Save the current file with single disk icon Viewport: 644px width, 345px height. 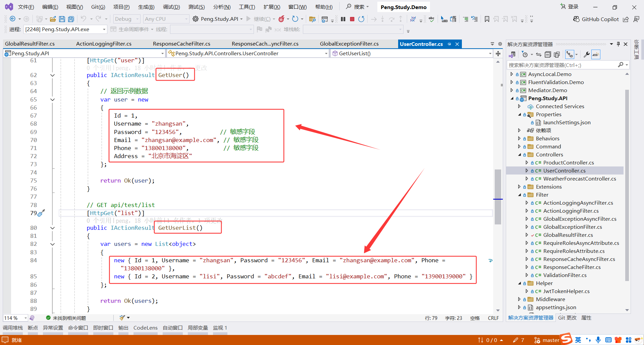click(62, 19)
